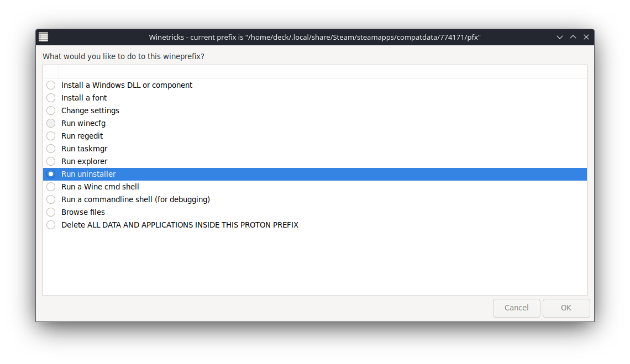This screenshot has width=630, height=364.
Task: Choose 'Run regedit' from the list
Action: pyautogui.click(x=51, y=136)
